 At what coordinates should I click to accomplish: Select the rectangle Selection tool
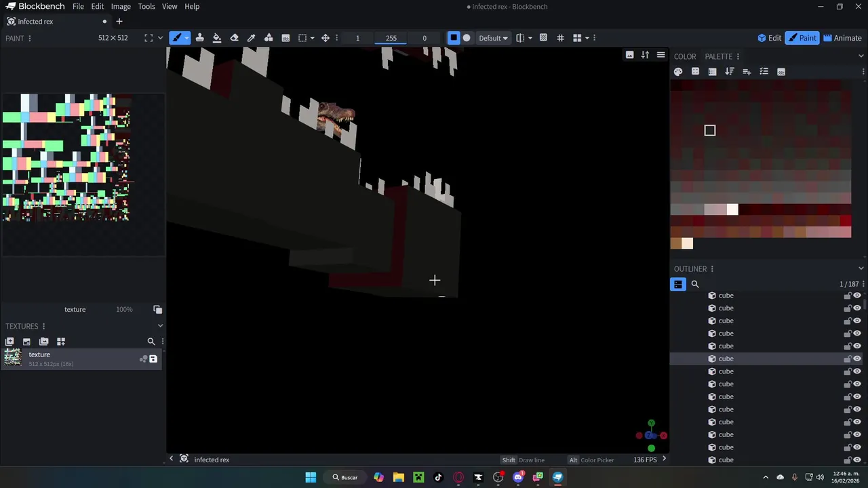click(x=302, y=38)
